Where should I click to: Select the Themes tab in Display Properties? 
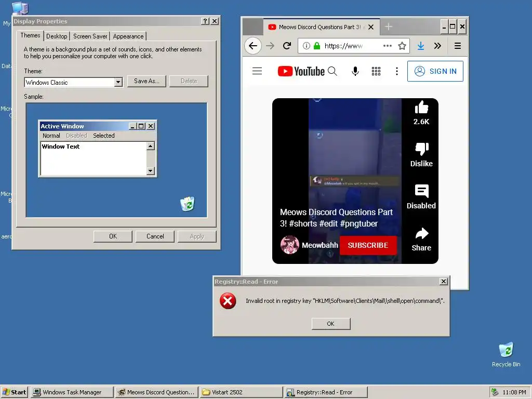click(x=30, y=35)
